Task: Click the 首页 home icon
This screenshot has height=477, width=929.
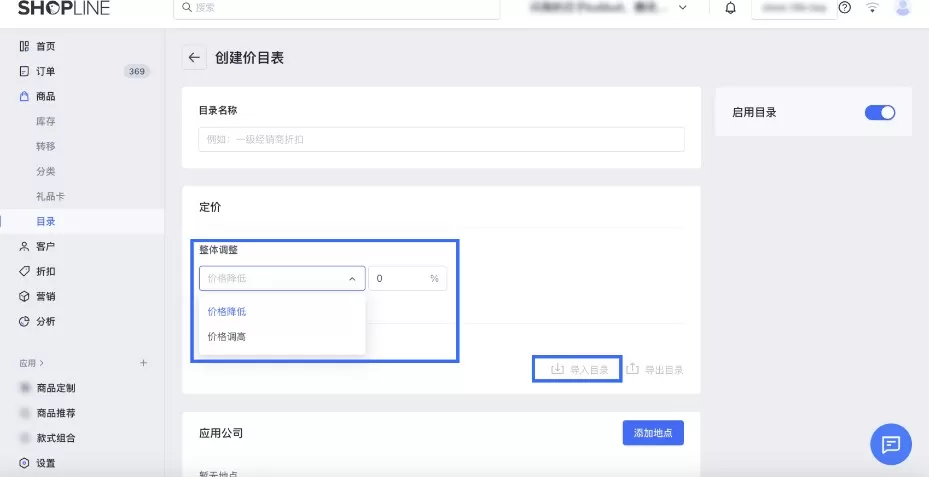Action: point(24,46)
